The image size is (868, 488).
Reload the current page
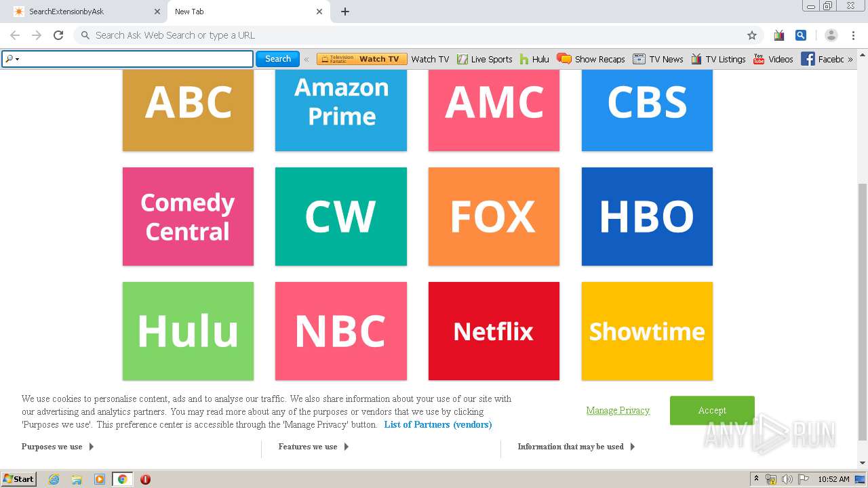[58, 35]
